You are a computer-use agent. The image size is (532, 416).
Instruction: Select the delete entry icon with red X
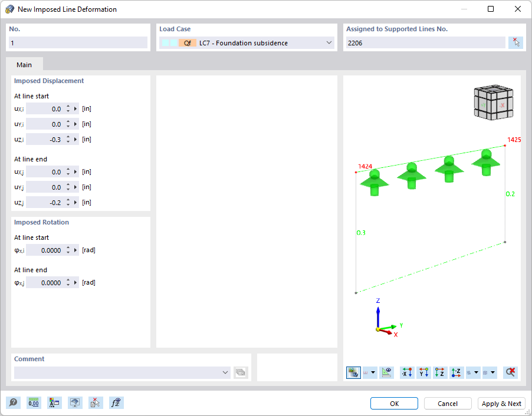96,402
